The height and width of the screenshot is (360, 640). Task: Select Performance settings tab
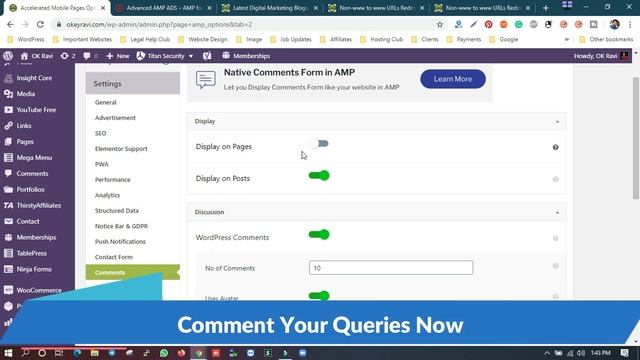(x=113, y=180)
